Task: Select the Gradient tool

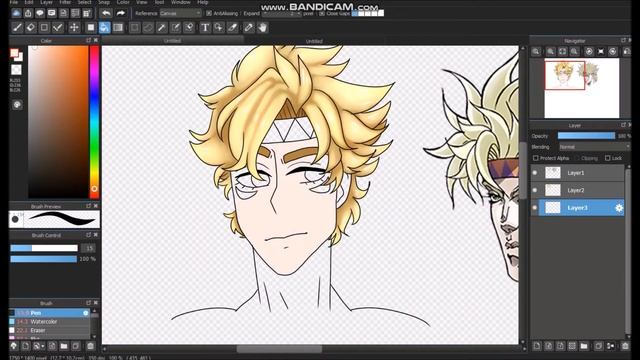Action: tap(118, 28)
